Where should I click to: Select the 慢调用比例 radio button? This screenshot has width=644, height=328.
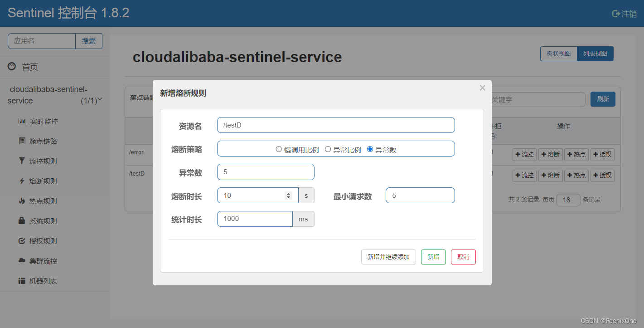pyautogui.click(x=279, y=149)
